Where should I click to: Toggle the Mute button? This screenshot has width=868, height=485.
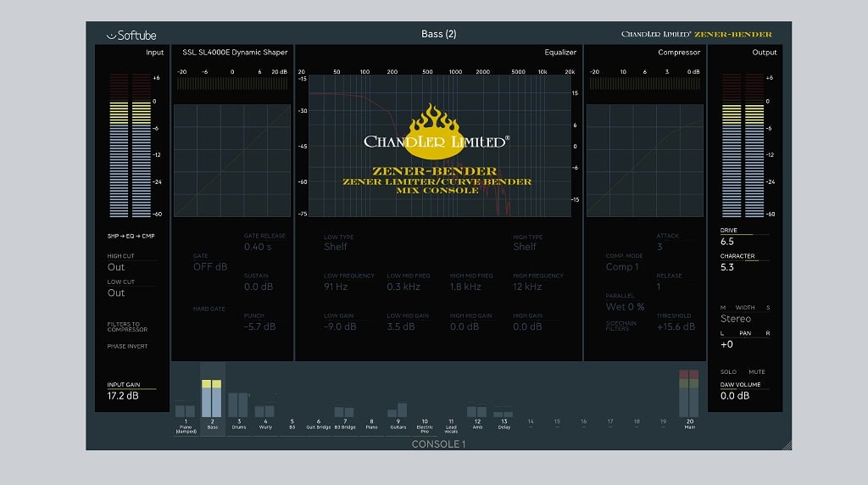point(757,372)
